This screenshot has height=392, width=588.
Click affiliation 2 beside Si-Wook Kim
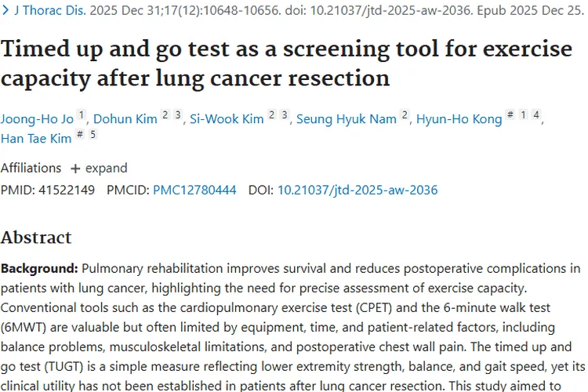pos(271,117)
